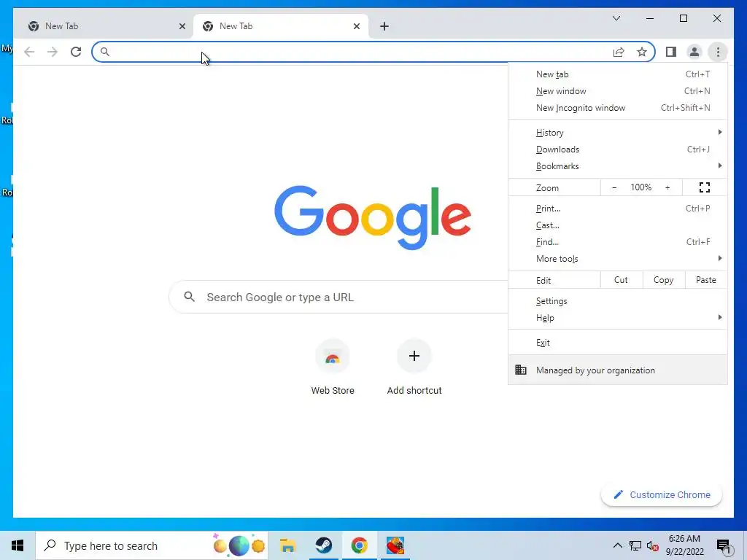This screenshot has width=747, height=560.
Task: Go back using the back arrow
Action: pyautogui.click(x=29, y=52)
